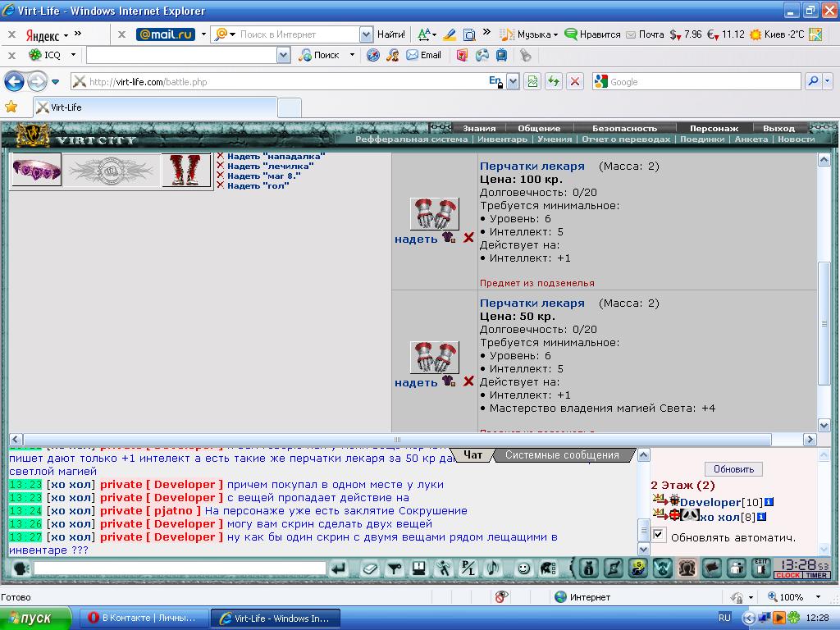Click the EXIT door icon in bottom toolbar
This screenshot has height=630, width=840.
click(x=761, y=568)
